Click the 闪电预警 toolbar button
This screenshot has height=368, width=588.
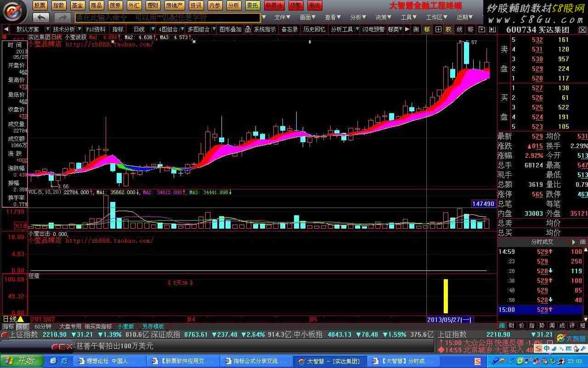[x=373, y=29]
